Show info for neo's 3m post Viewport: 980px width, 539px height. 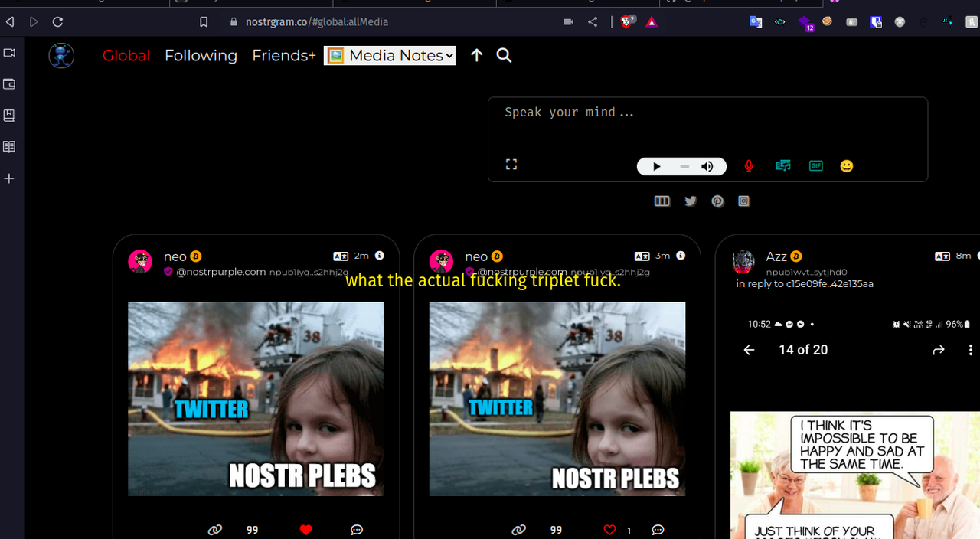coord(681,256)
